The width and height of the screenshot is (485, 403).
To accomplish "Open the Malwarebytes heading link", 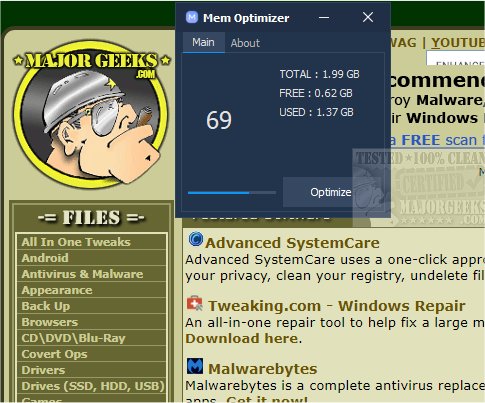I will click(263, 369).
